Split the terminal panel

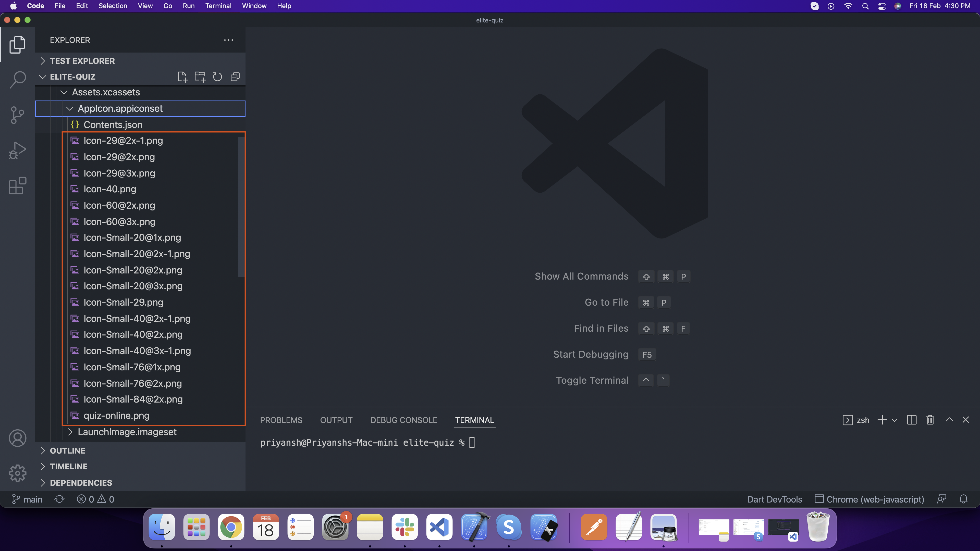point(912,420)
